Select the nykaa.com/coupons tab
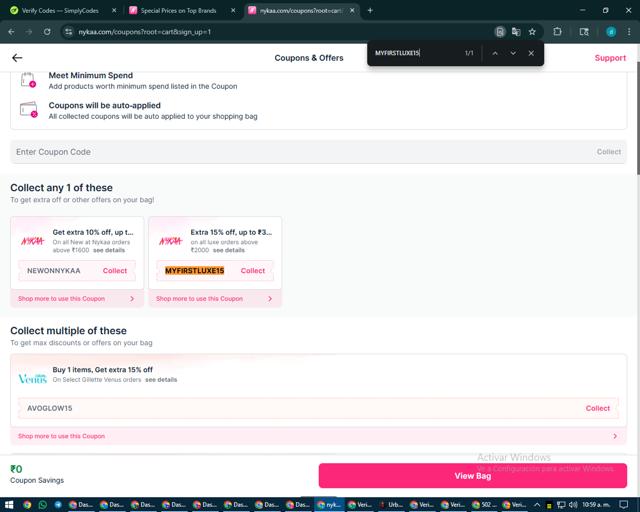Screen dimensions: 640x512 pos(301,11)
